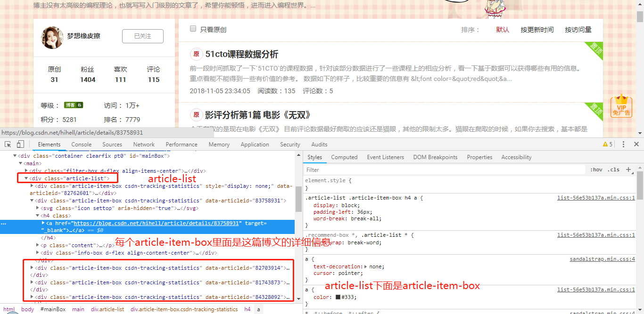This screenshot has height=314, width=644.
Task: Select div.article-list in breadcrumb bar
Action: pyautogui.click(x=107, y=309)
